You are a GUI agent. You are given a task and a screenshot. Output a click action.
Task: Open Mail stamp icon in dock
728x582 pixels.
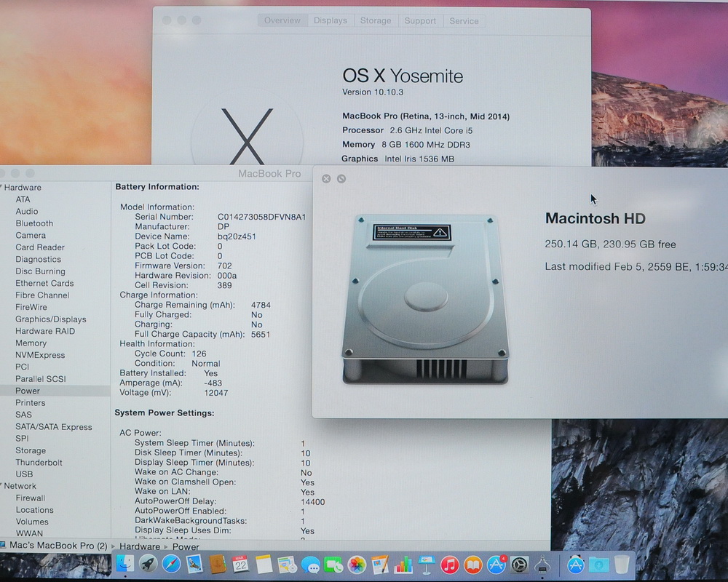pyautogui.click(x=194, y=565)
